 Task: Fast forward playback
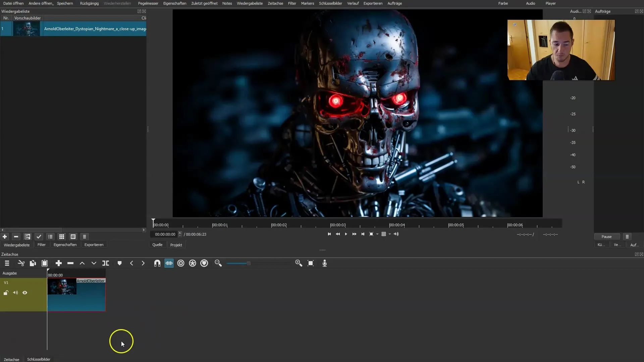355,234
